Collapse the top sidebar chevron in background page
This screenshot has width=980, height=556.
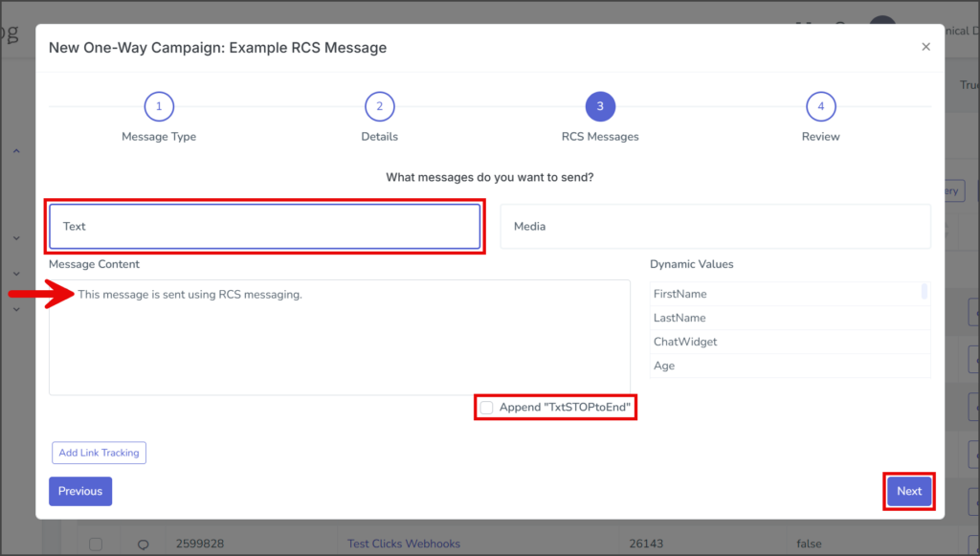(x=17, y=151)
